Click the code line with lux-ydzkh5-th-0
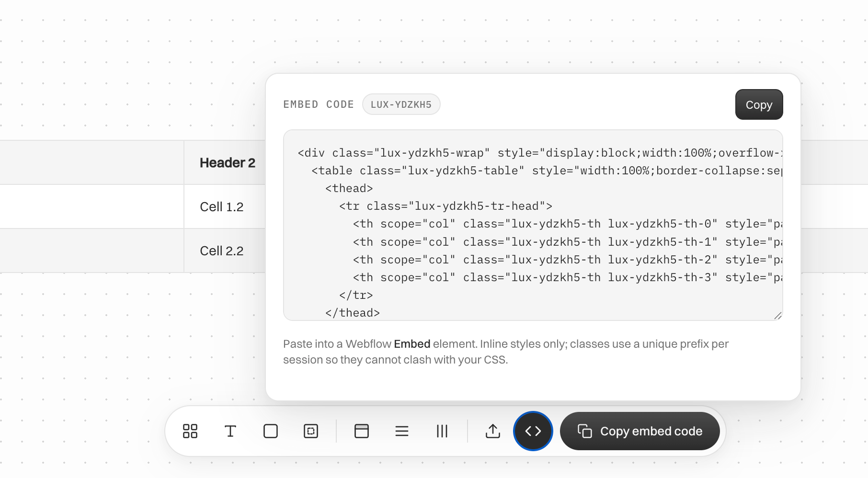Viewport: 868px width, 478px height. click(568, 224)
